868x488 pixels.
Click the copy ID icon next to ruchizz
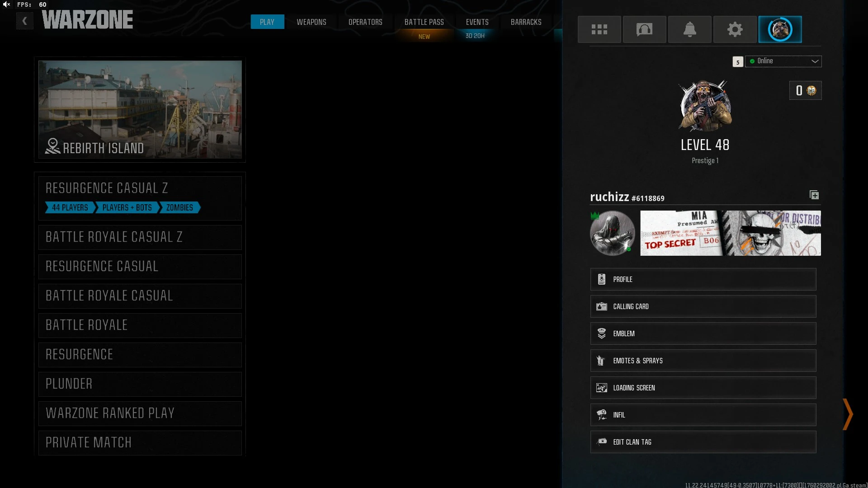[x=814, y=195]
